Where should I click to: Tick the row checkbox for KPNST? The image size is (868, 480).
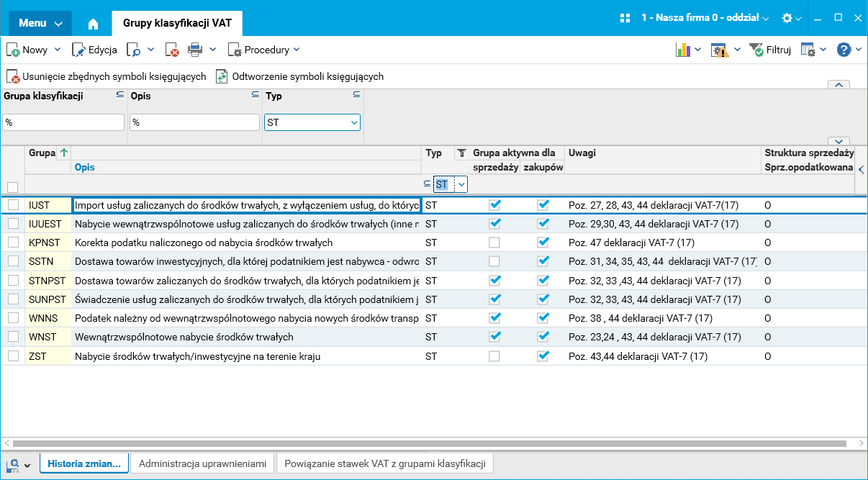pos(13,243)
